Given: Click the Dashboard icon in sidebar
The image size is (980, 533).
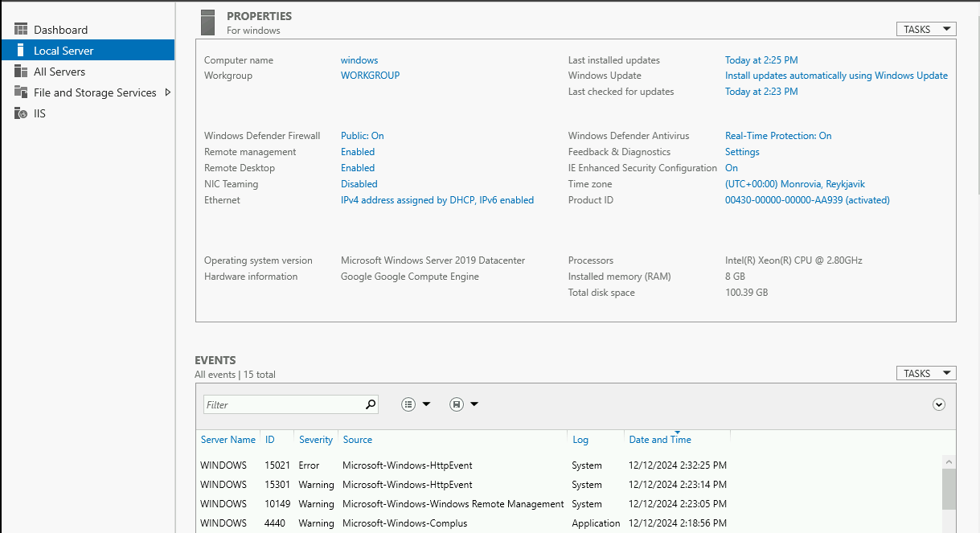Looking at the screenshot, I should pos(21,30).
